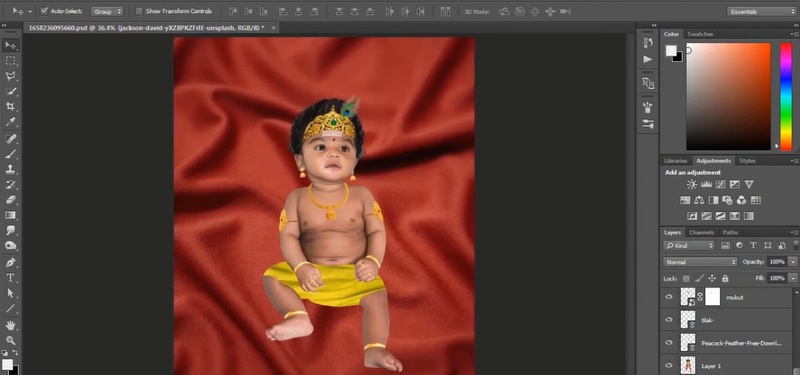Select the Quick Selection tool
Viewport: 800px width, 375px height.
pyautogui.click(x=10, y=91)
